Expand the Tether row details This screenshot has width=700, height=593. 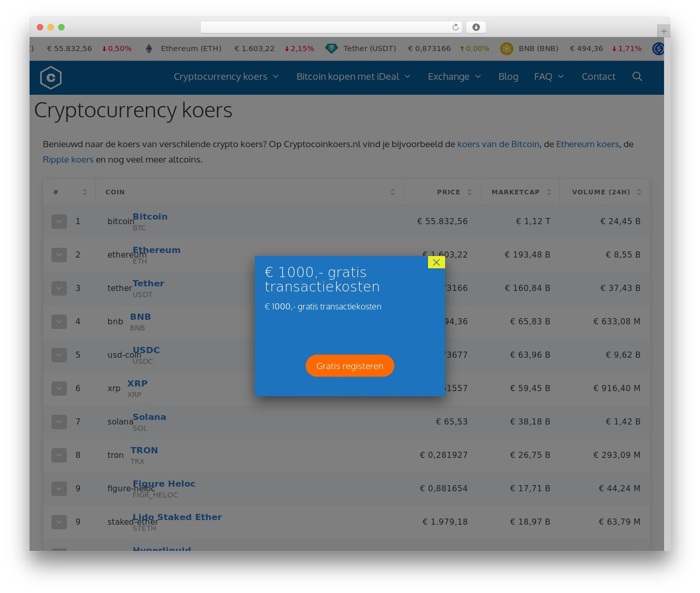(59, 288)
